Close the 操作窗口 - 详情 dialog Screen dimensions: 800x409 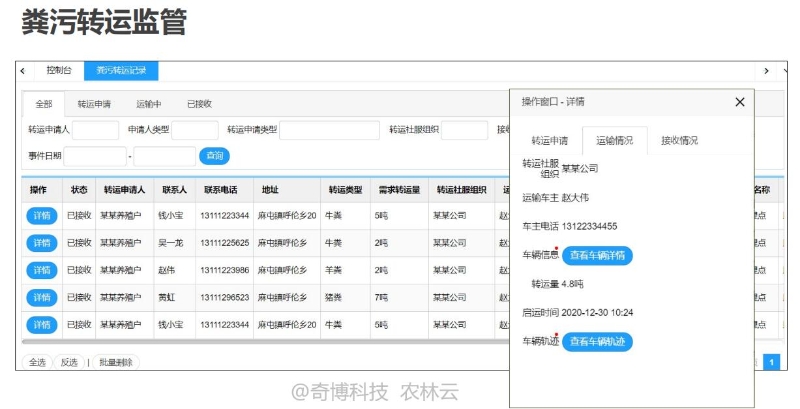[740, 102]
